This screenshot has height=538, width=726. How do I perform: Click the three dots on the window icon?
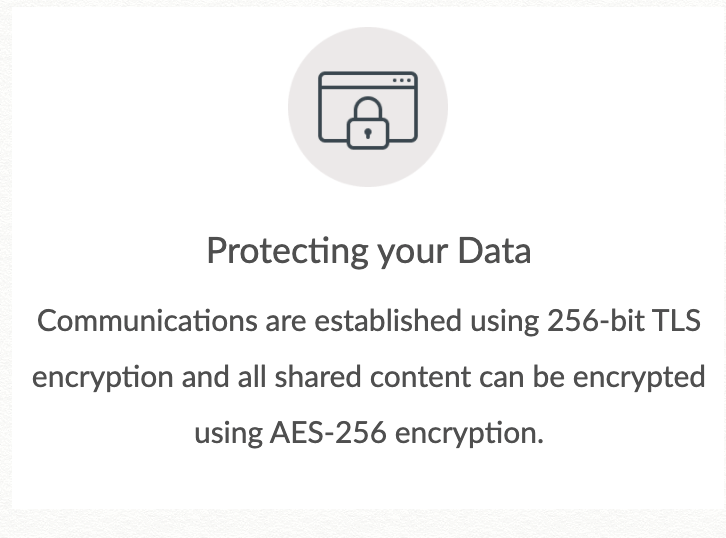point(401,80)
